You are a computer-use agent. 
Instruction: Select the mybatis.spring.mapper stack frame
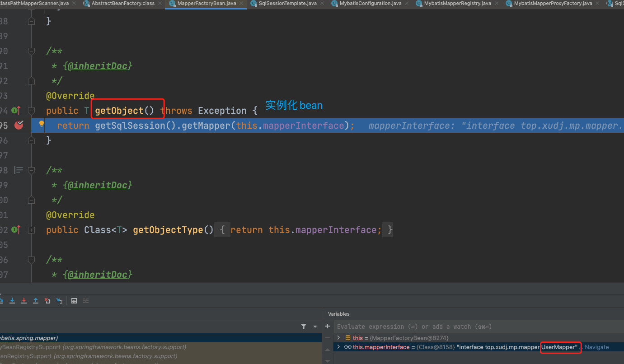pos(161,338)
